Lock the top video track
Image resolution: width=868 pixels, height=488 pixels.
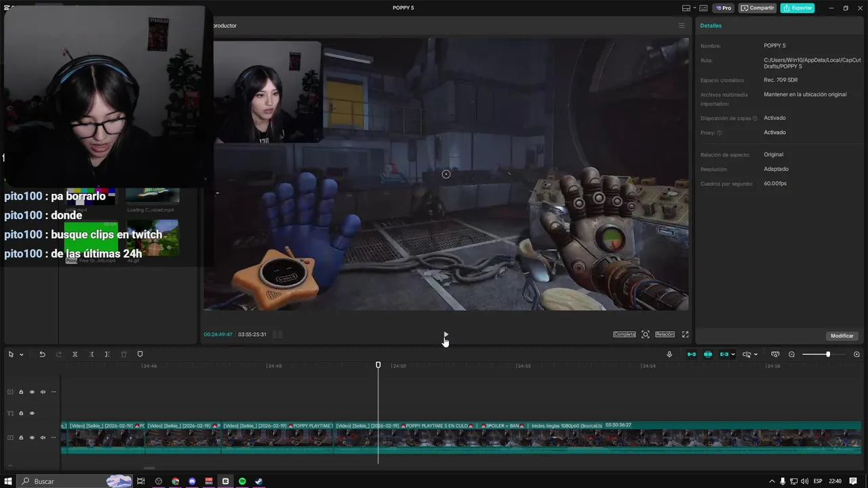[x=21, y=392]
